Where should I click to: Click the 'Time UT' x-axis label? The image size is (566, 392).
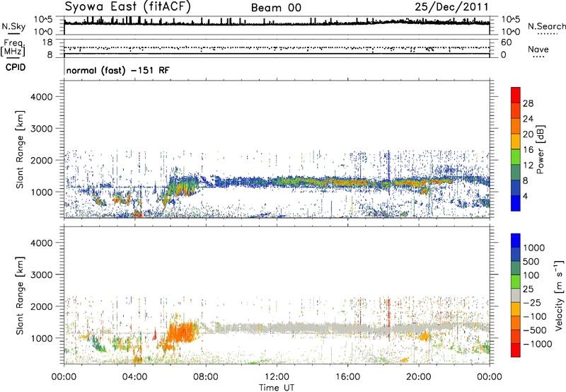(277, 388)
